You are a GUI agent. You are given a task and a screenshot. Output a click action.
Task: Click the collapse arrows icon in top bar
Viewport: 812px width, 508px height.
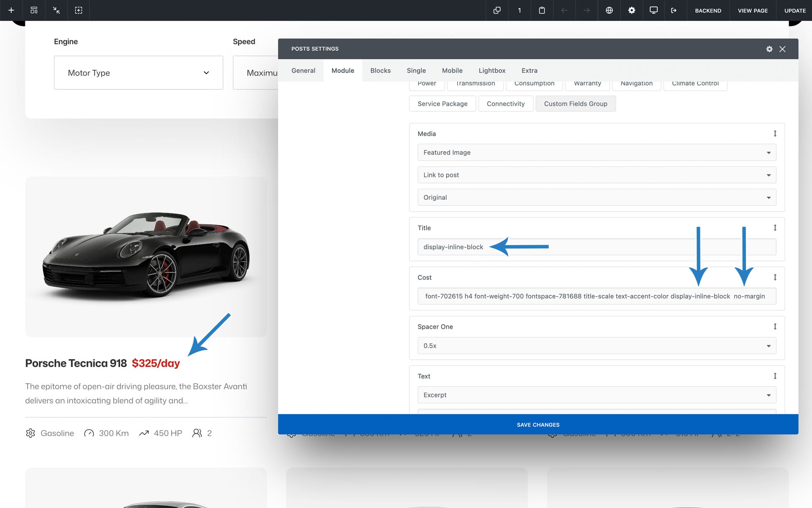(56, 10)
